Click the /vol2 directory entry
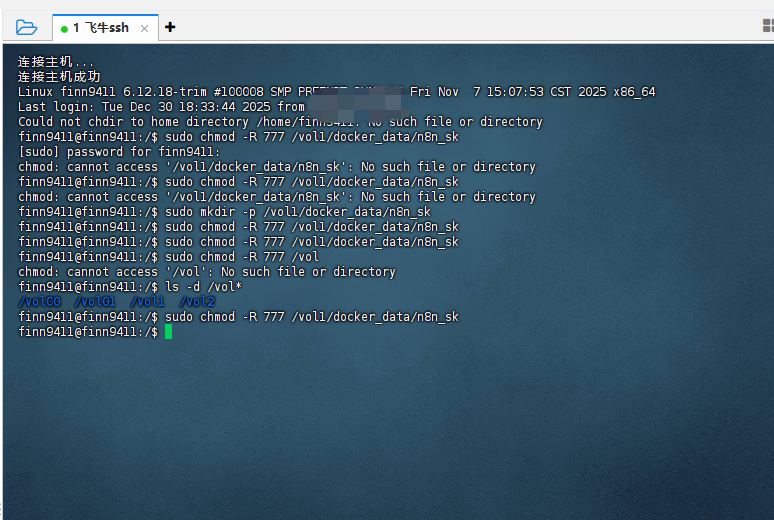This screenshot has height=520, width=774. pos(197,302)
